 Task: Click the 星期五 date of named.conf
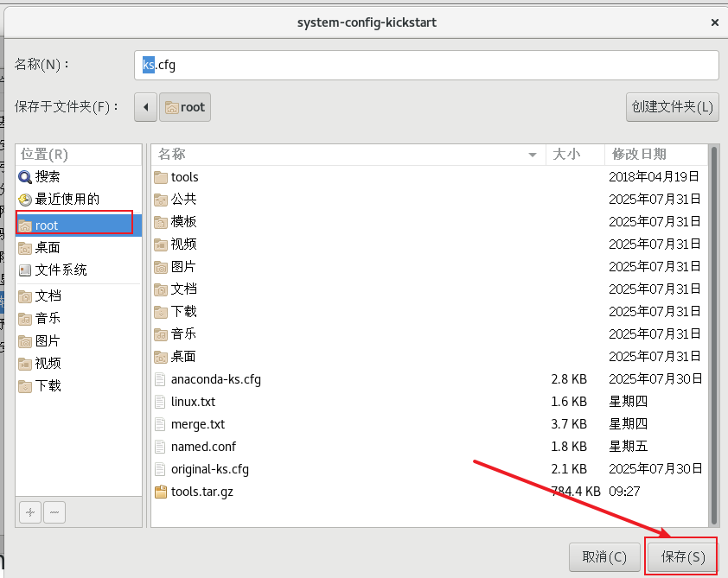[x=629, y=447]
